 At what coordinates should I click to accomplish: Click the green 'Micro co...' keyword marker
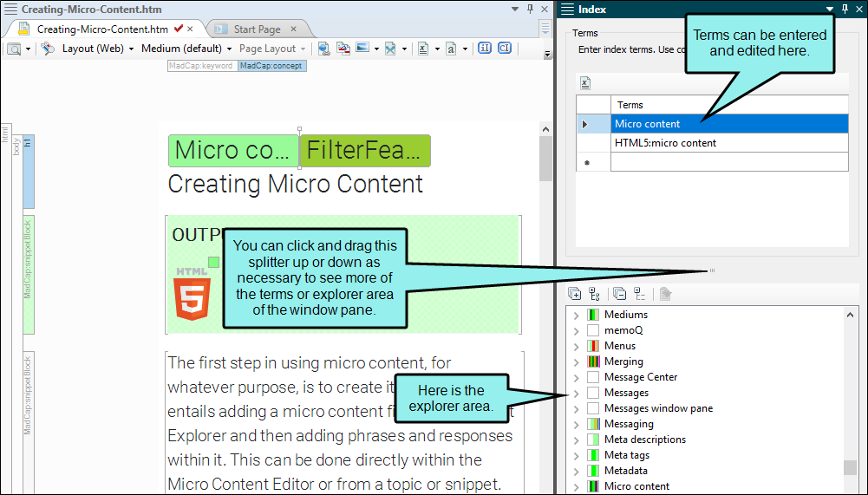(x=233, y=151)
